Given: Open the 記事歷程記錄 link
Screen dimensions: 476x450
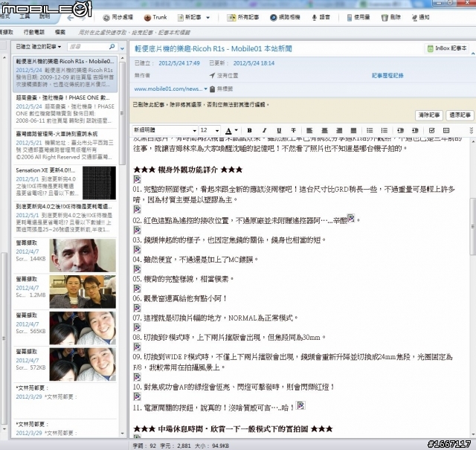Looking at the screenshot, I should pos(387,75).
